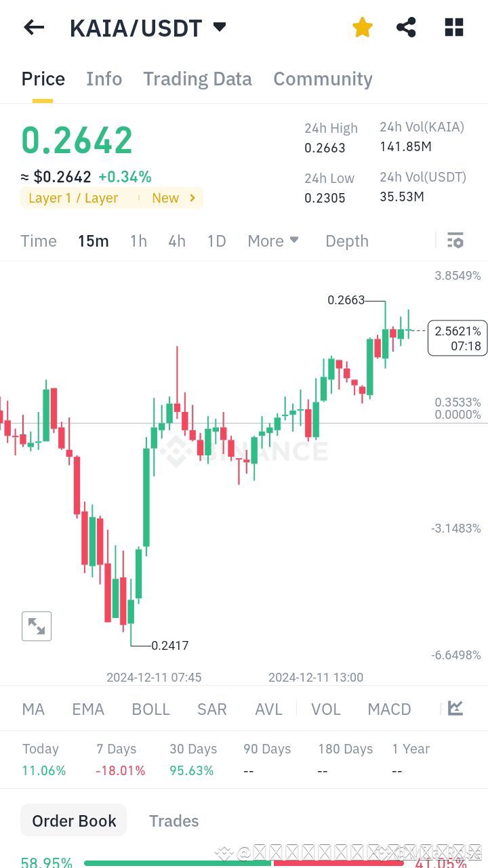Expand the chart to fullscreen
The height and width of the screenshot is (868, 488).
[37, 625]
